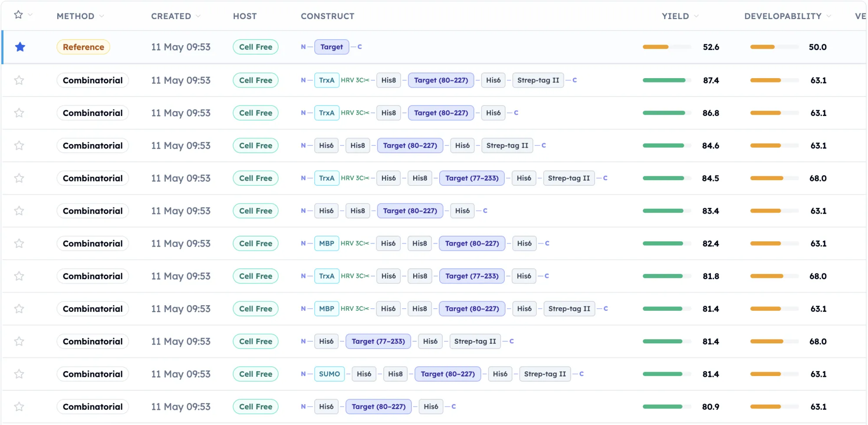Click the Target chip in Reference row

pos(332,47)
